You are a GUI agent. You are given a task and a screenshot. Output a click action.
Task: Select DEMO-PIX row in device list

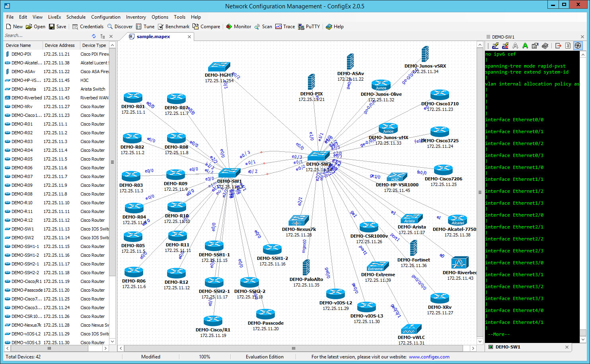pos(56,54)
